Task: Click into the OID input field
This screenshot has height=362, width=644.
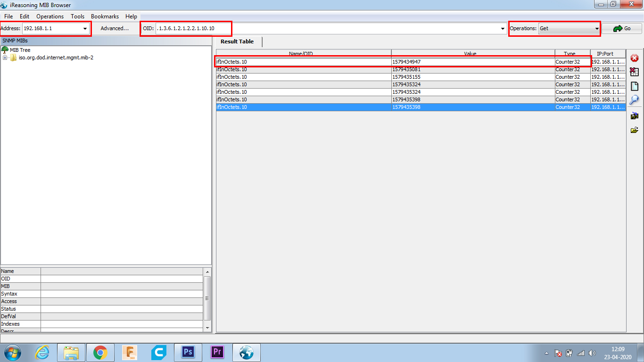Action: [x=328, y=28]
